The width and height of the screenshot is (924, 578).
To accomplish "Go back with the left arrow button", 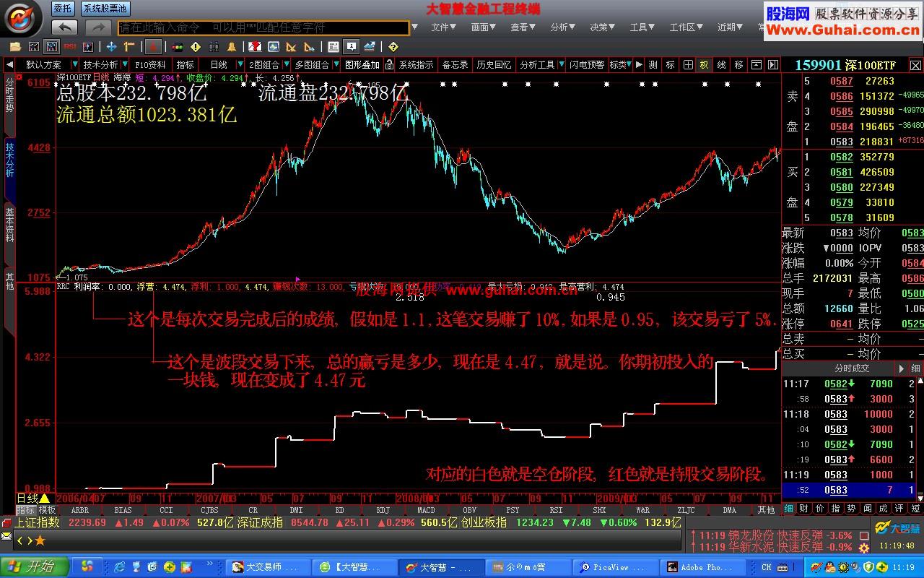I will click(x=64, y=27).
